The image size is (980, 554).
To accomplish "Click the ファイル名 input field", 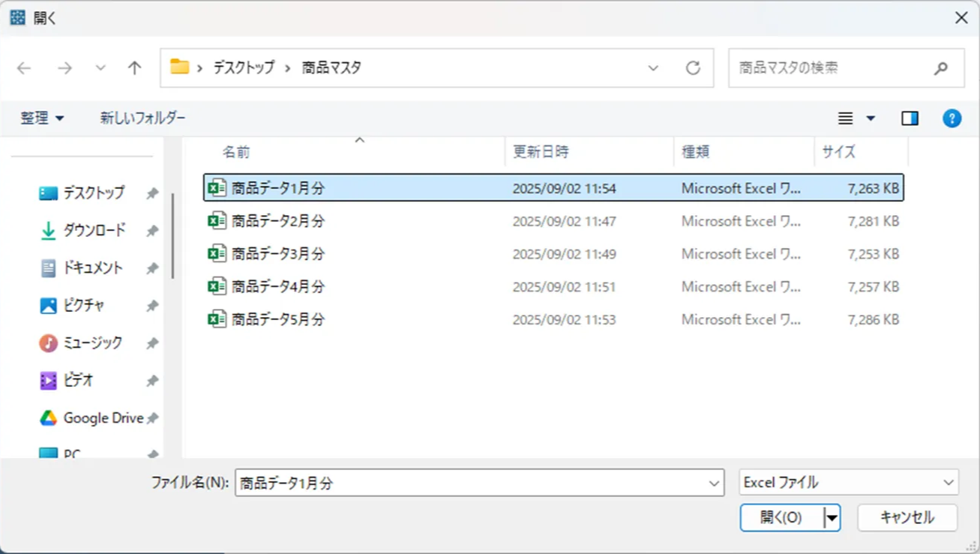I will tap(471, 484).
